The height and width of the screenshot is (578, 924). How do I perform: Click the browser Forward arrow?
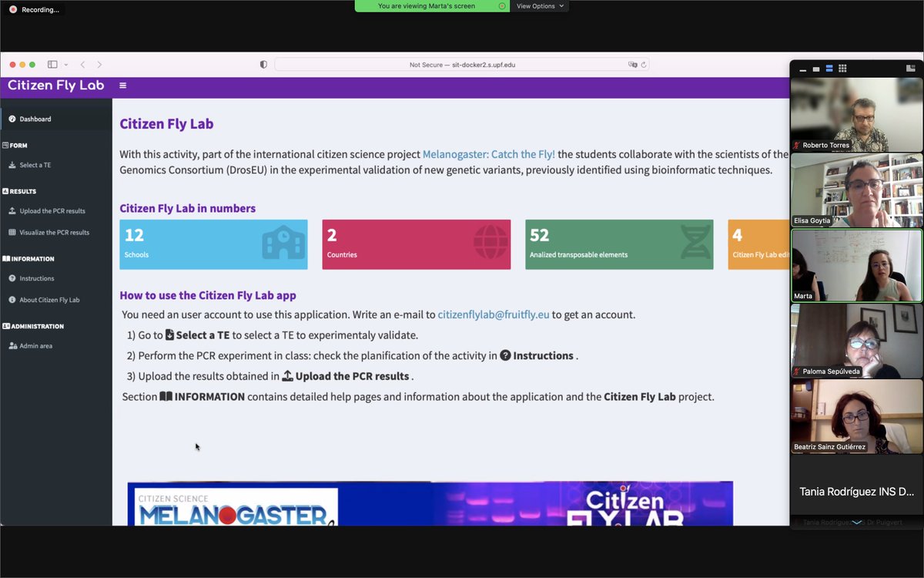tap(99, 65)
